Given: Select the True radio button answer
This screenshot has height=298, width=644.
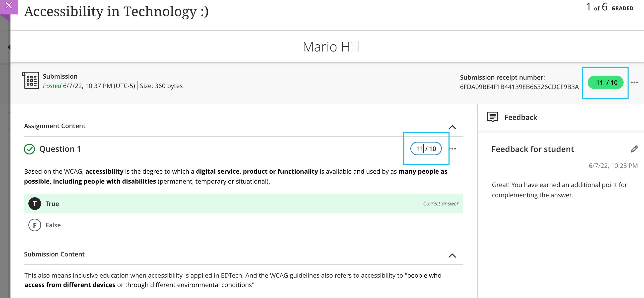Looking at the screenshot, I should click(x=35, y=203).
